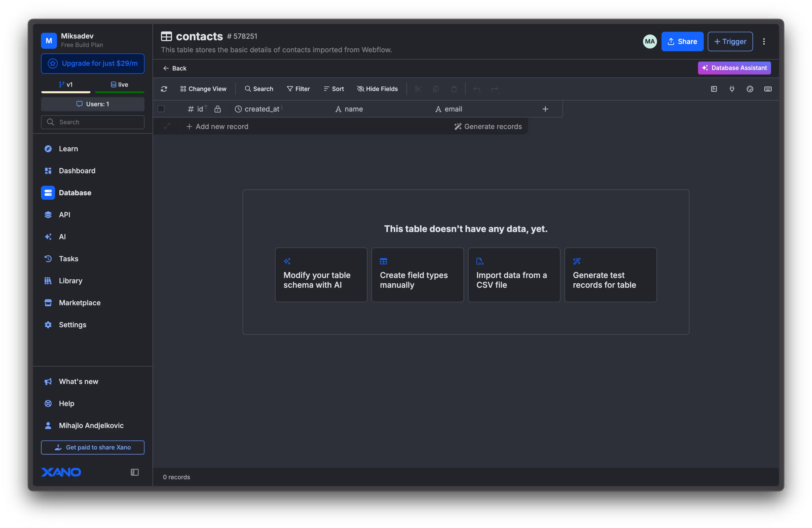Collapse the sidebar with the panel icon

tap(134, 472)
